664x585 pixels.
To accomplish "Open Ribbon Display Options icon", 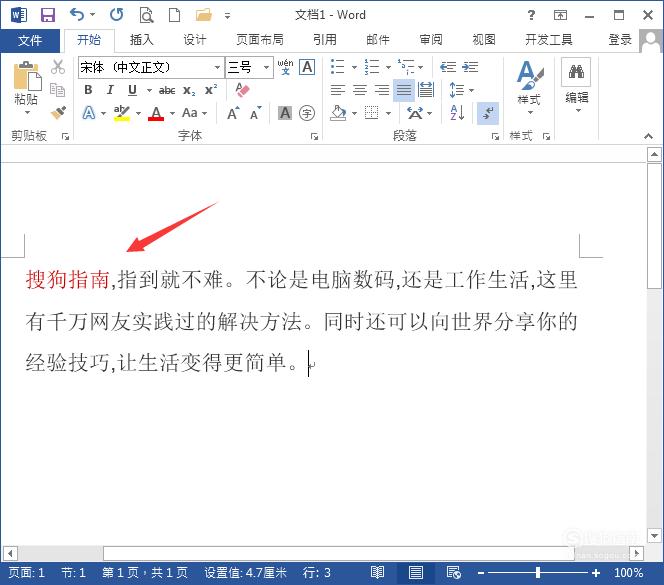I will 560,15.
